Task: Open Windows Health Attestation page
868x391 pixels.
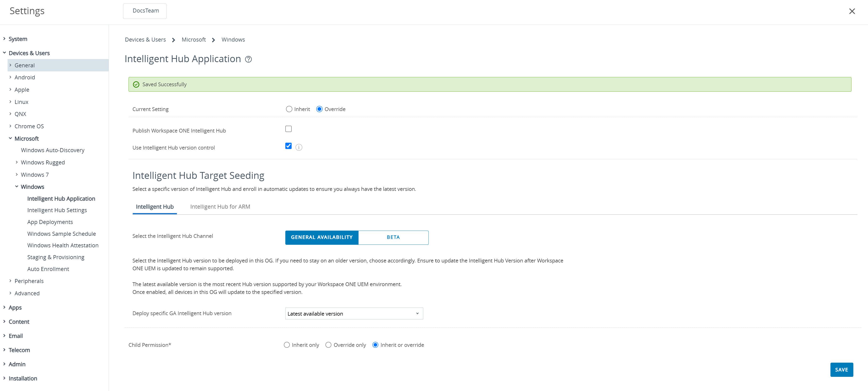Action: pos(63,246)
